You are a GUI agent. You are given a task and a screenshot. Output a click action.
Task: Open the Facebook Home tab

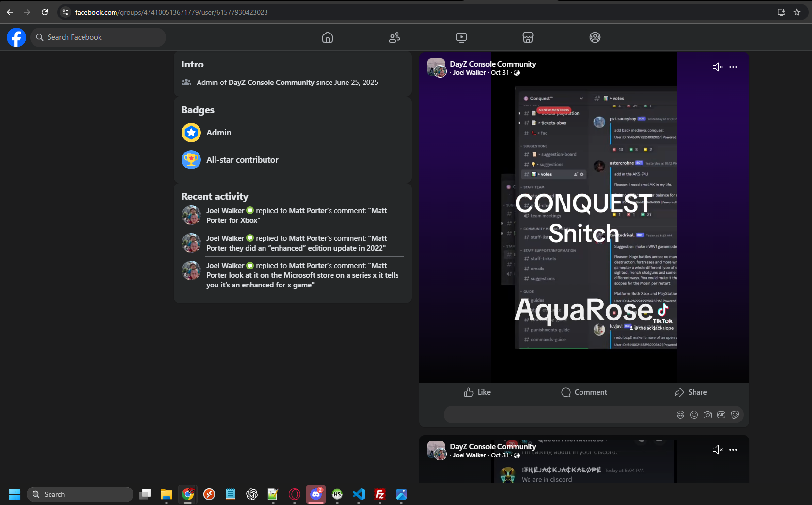coord(328,37)
